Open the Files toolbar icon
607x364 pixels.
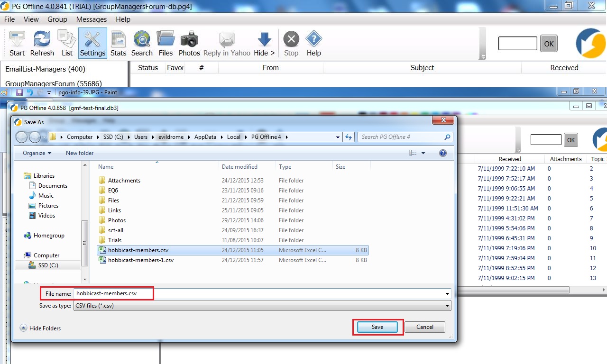pyautogui.click(x=166, y=43)
